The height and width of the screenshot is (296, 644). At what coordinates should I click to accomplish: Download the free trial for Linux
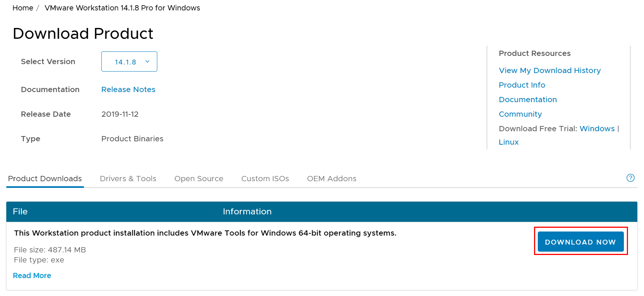click(x=509, y=142)
